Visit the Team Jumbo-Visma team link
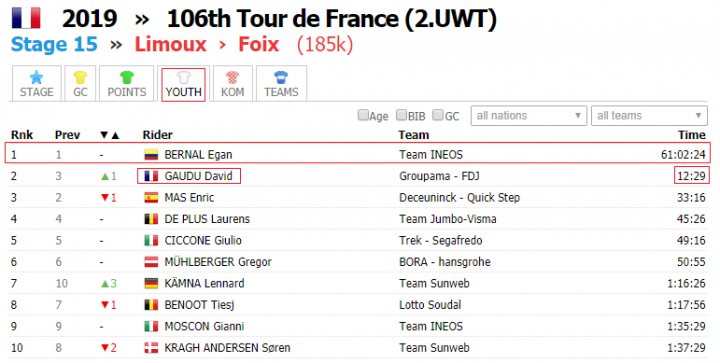Viewport: 720px width, 363px height. [448, 219]
